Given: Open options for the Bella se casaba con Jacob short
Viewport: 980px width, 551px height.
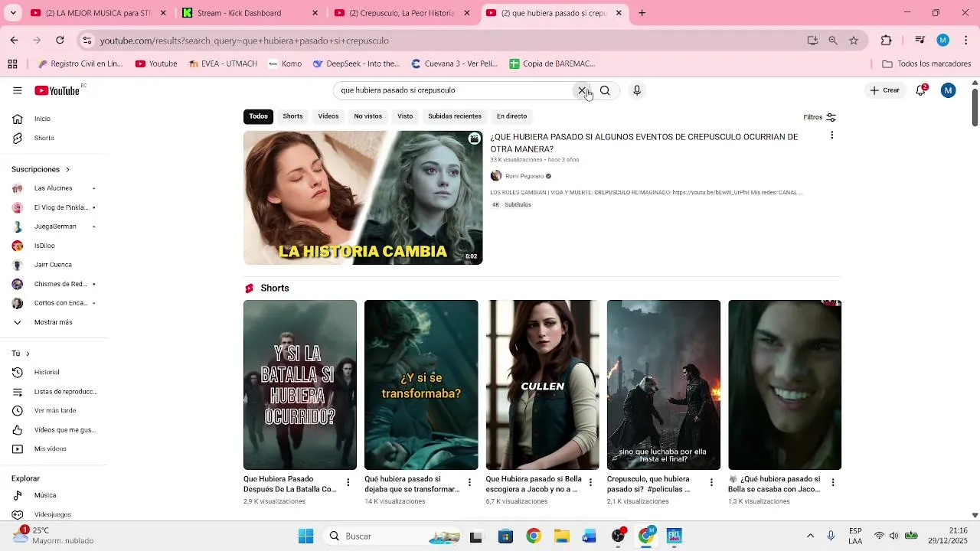Looking at the screenshot, I should 833,482.
